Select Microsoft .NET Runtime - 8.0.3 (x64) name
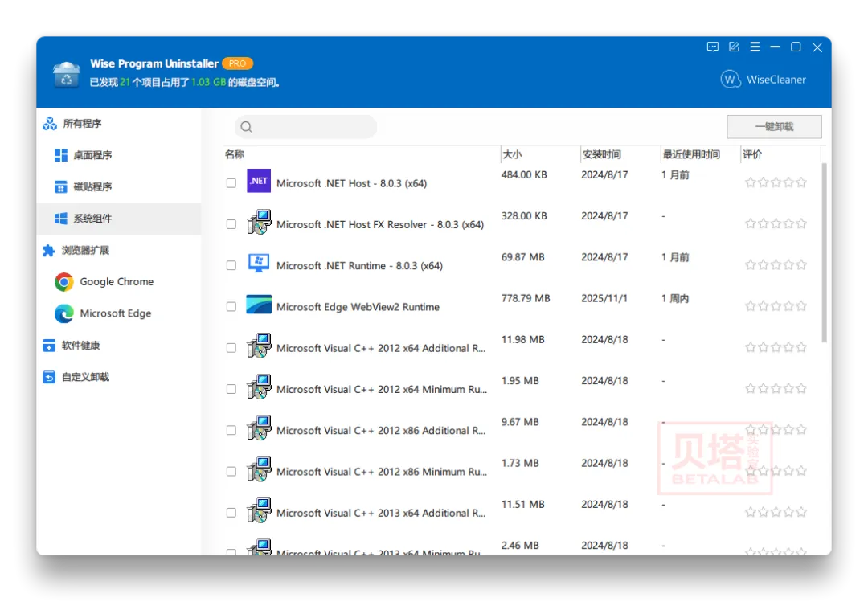This screenshot has width=868, height=614. point(359,266)
